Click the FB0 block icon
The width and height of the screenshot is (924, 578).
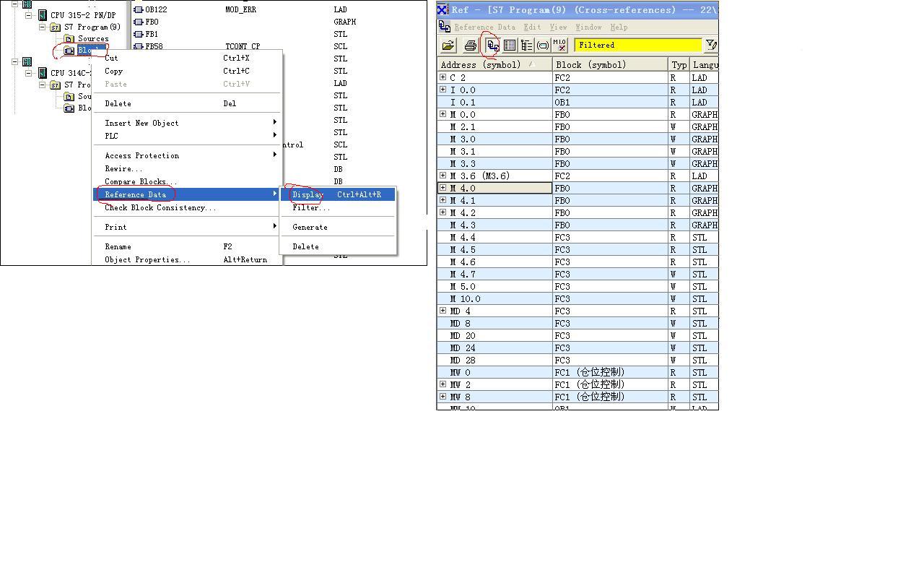139,22
